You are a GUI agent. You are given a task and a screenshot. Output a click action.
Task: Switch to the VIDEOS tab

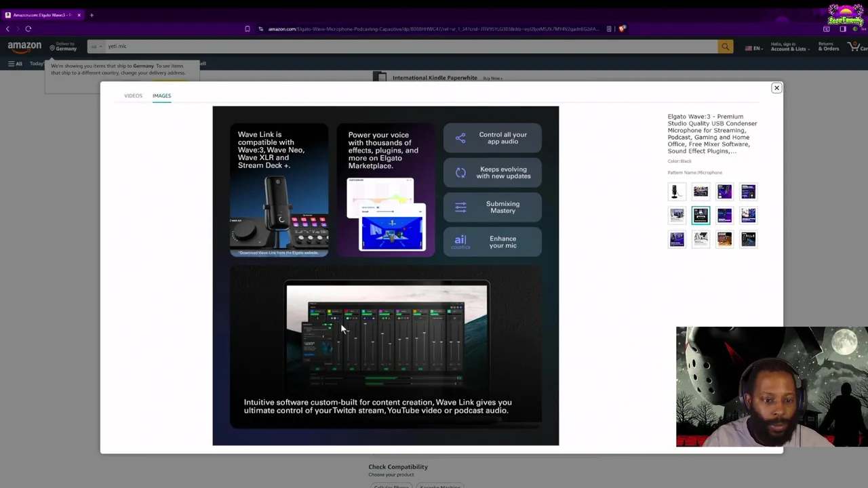point(133,96)
